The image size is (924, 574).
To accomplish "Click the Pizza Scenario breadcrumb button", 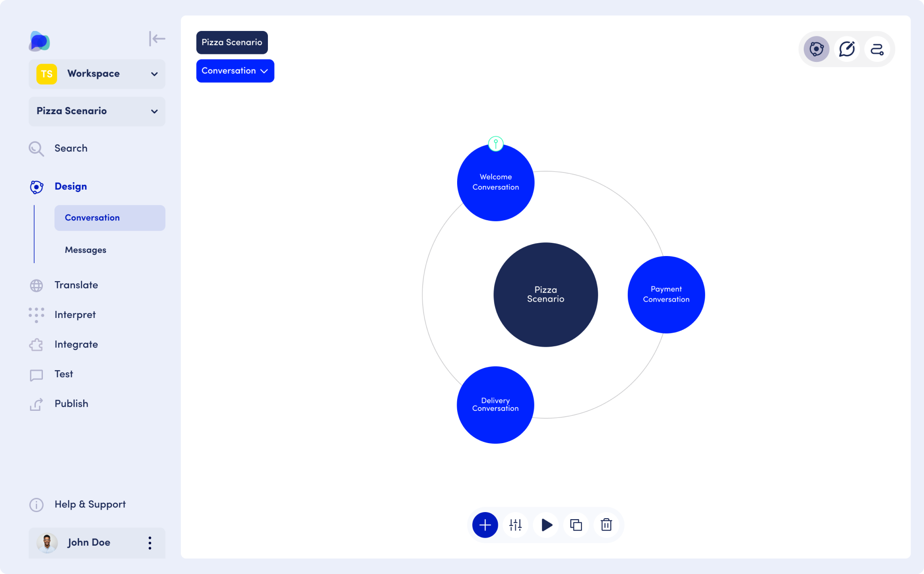I will click(x=232, y=42).
